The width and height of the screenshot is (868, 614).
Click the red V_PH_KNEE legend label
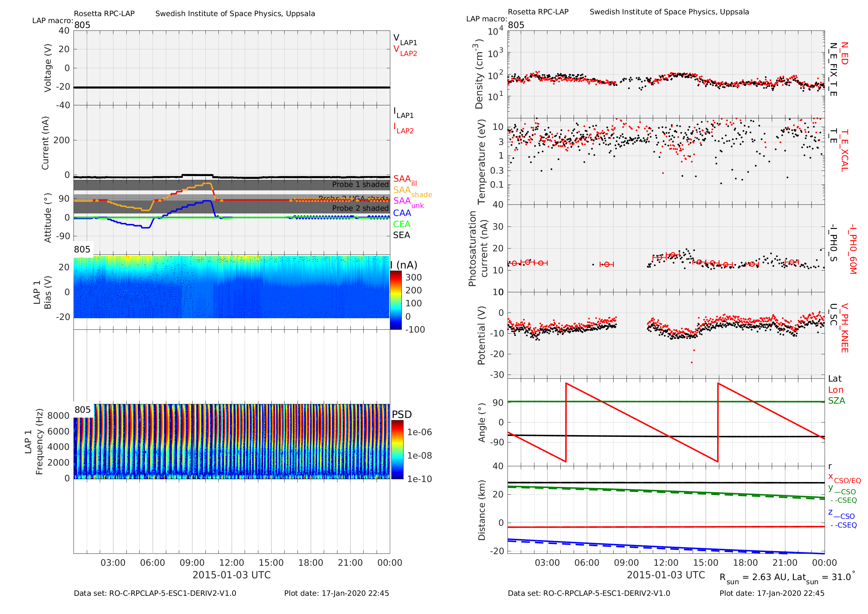(844, 328)
